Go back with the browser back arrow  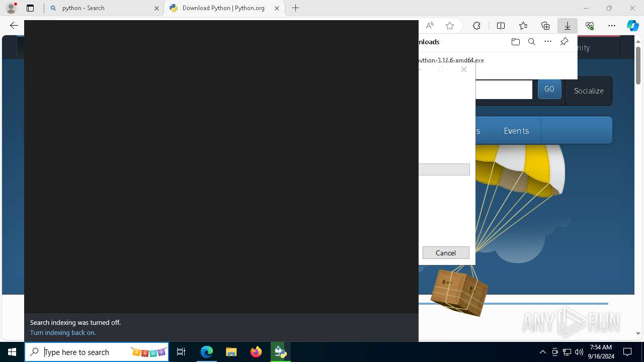coord(14,26)
